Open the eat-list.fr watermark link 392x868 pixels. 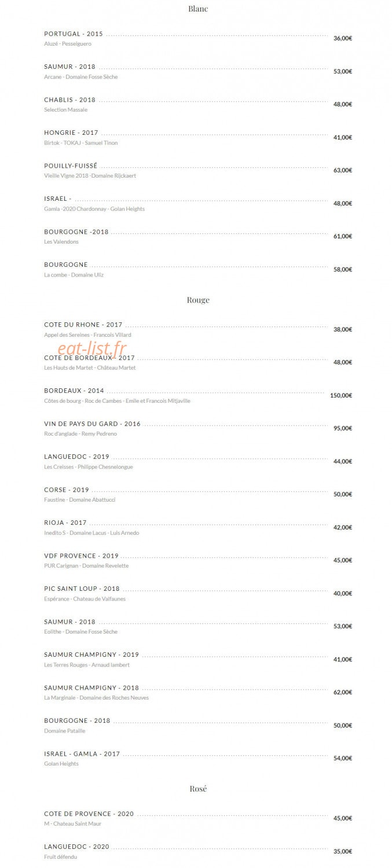click(x=91, y=348)
